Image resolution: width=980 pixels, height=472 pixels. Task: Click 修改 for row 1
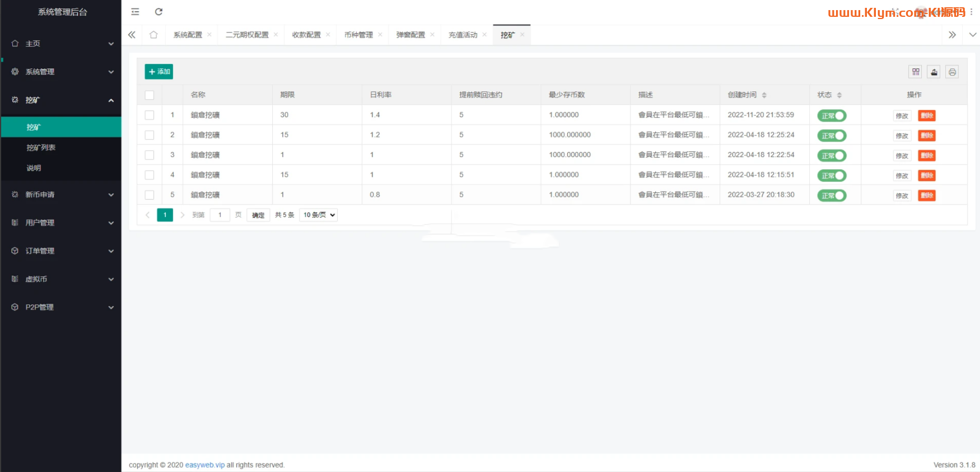[x=902, y=116]
